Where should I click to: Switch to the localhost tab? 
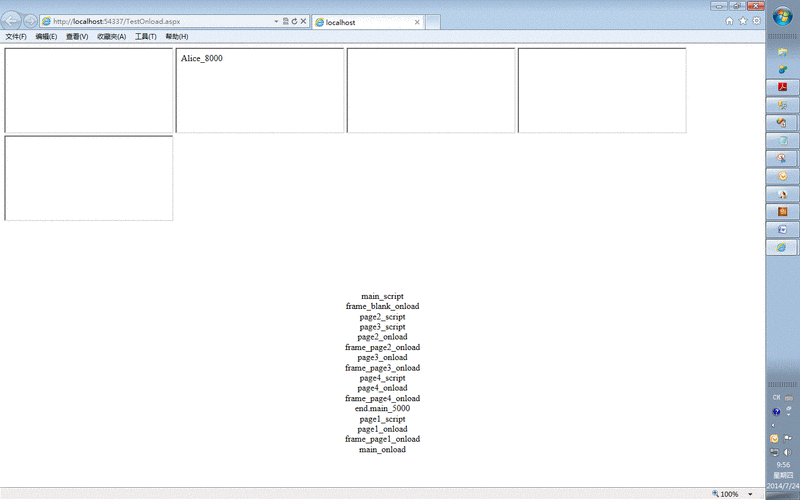(x=364, y=22)
